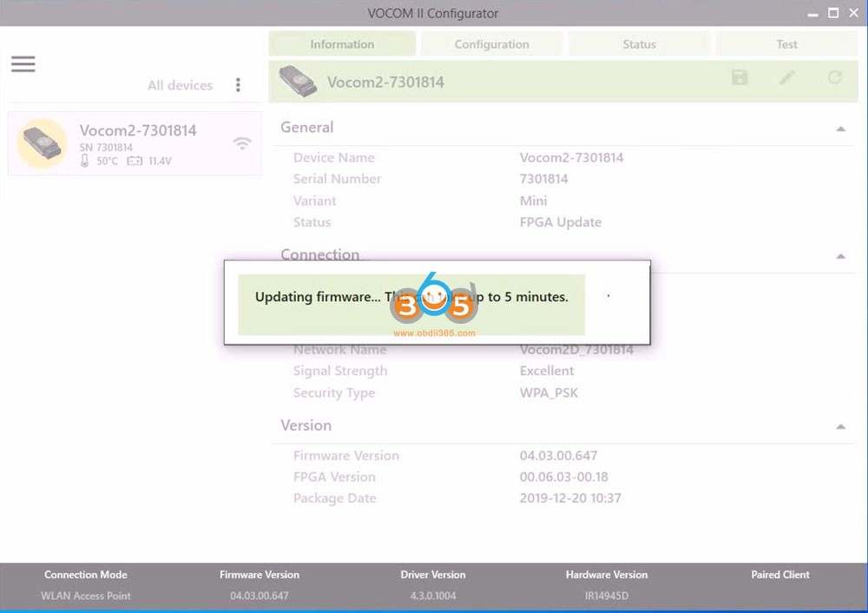Click Vocom2-7301814 title in header bar

[385, 82]
